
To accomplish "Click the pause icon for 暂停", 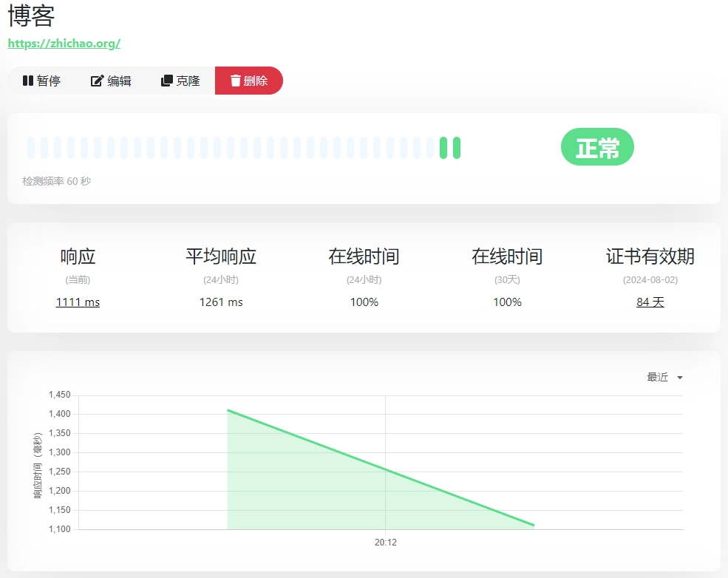I will 28,81.
